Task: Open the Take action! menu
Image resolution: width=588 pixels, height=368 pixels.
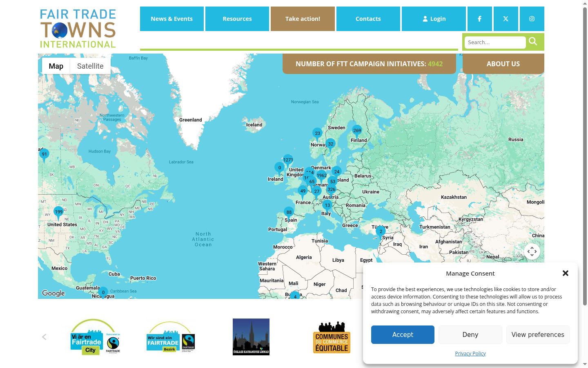Action: click(x=303, y=19)
